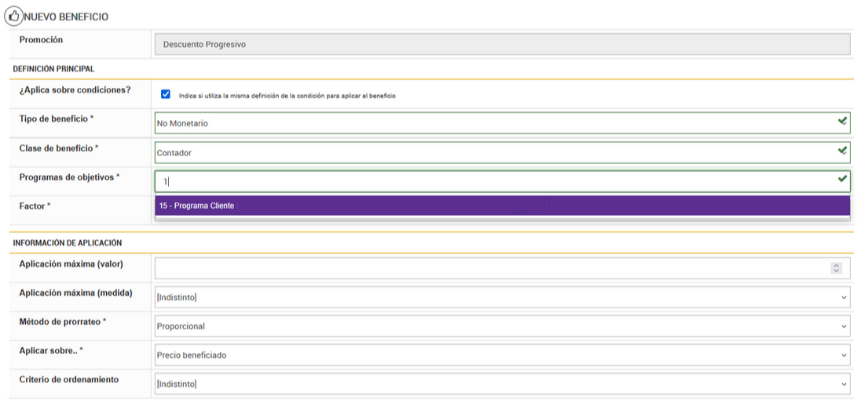Click the Aplicación máxima (valor) number stepper
The height and width of the screenshot is (412, 868).
click(x=836, y=268)
